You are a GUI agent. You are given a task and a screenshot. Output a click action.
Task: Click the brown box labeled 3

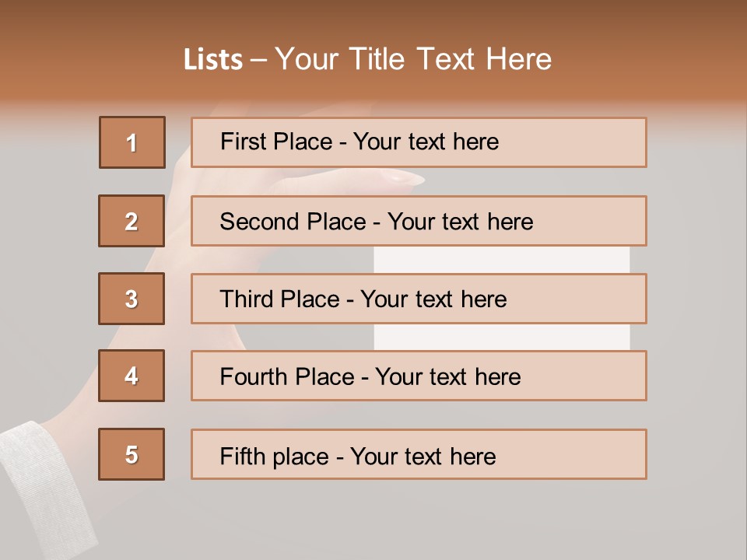[x=132, y=299]
